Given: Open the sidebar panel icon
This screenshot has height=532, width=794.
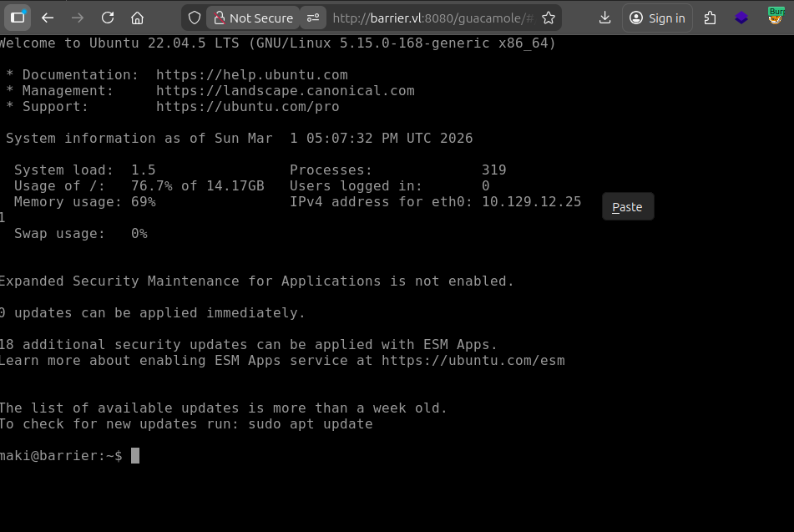Looking at the screenshot, I should click(18, 18).
